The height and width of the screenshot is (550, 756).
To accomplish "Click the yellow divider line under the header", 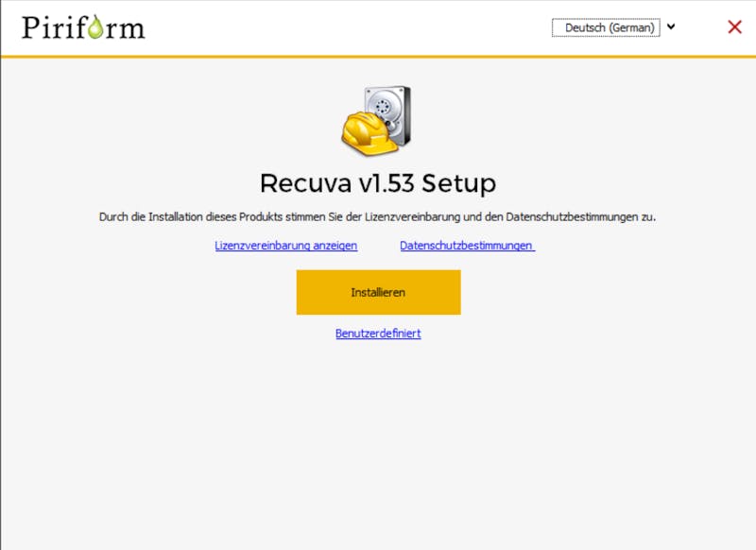I will pos(378,57).
